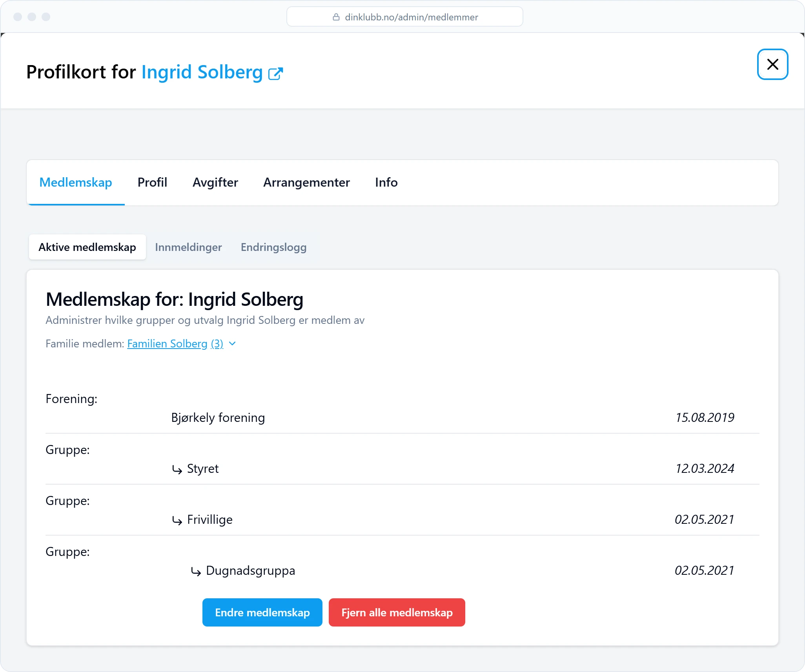Click the sub-level arrow icon before Frivillige
Viewport: 805px width, 672px height.
pos(177,520)
